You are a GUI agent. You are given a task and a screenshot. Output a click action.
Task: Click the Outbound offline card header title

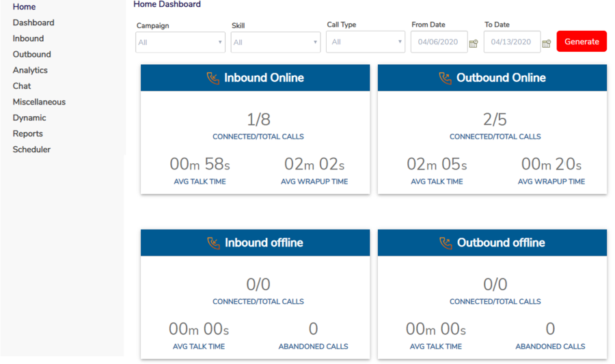click(502, 243)
